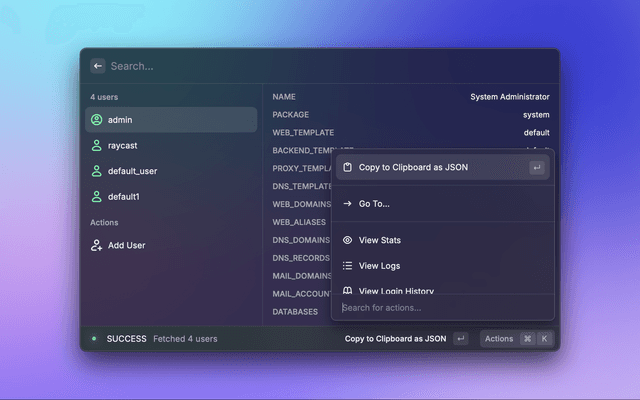Image resolution: width=640 pixels, height=400 pixels.
Task: Click the arrow icon beside Go To
Action: pos(347,204)
